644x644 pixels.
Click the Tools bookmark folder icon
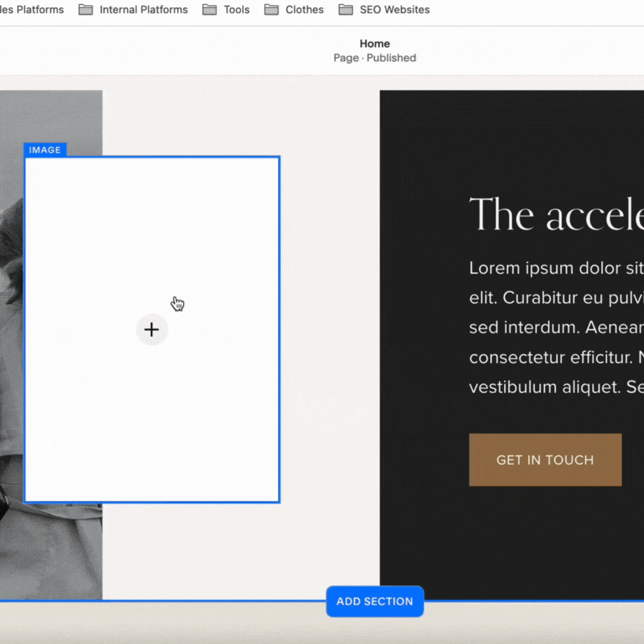pyautogui.click(x=209, y=10)
